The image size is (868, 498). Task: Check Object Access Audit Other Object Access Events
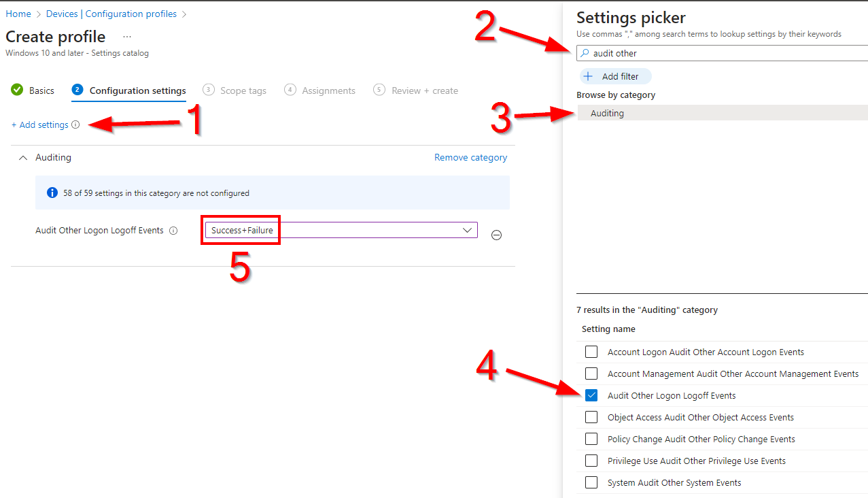pyautogui.click(x=591, y=417)
